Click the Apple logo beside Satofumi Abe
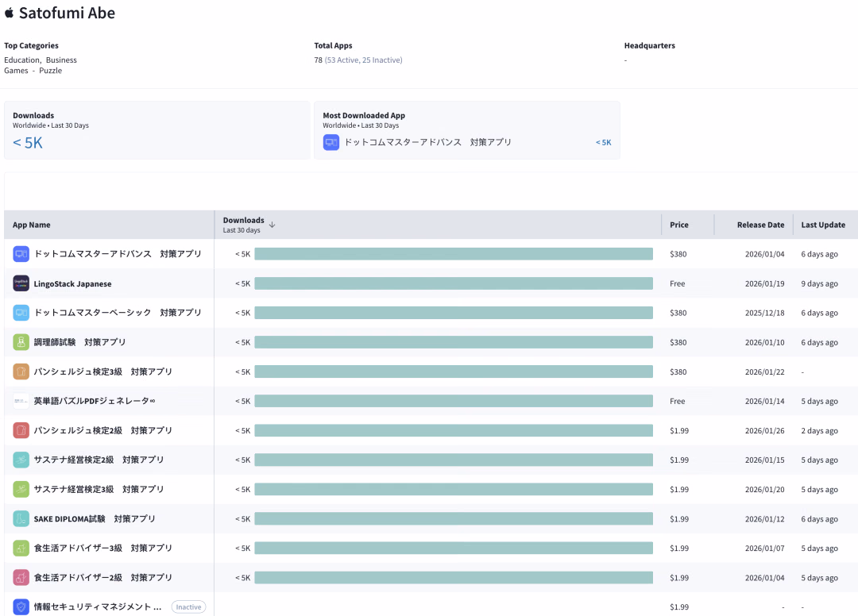 pyautogui.click(x=9, y=13)
